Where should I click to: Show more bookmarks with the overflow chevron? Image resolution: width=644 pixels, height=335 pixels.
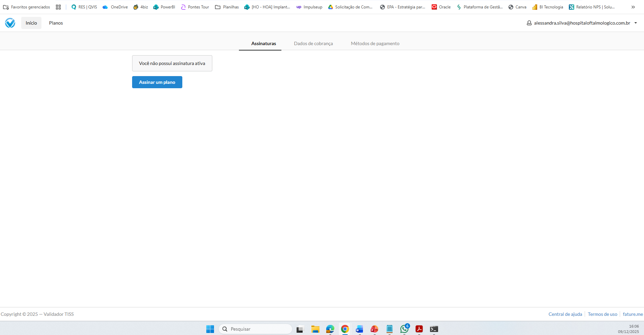[x=633, y=7]
